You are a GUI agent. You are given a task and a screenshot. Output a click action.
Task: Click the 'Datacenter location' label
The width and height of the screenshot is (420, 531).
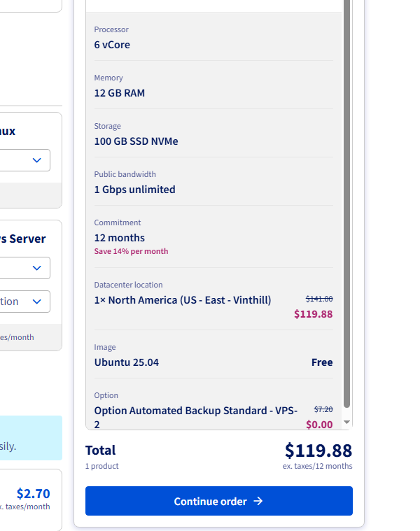(128, 285)
